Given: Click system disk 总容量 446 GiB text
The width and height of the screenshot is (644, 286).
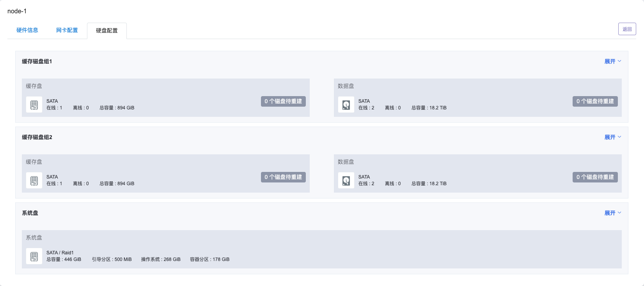Looking at the screenshot, I should point(64,259).
